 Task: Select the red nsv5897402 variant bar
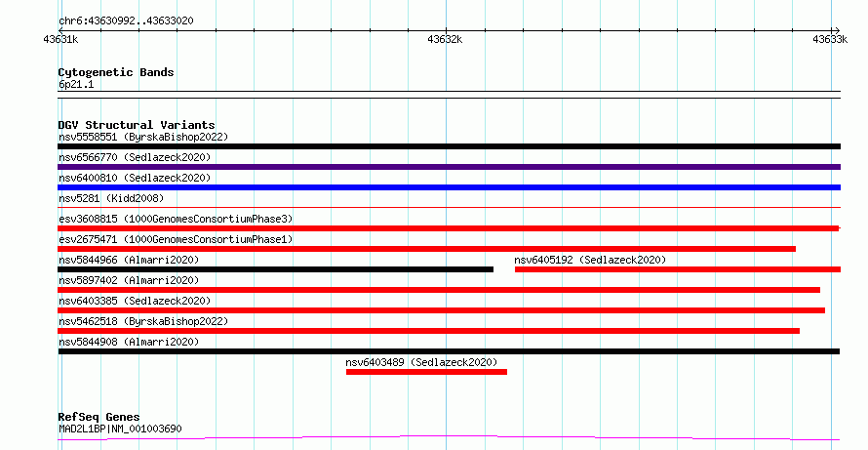coord(439,290)
